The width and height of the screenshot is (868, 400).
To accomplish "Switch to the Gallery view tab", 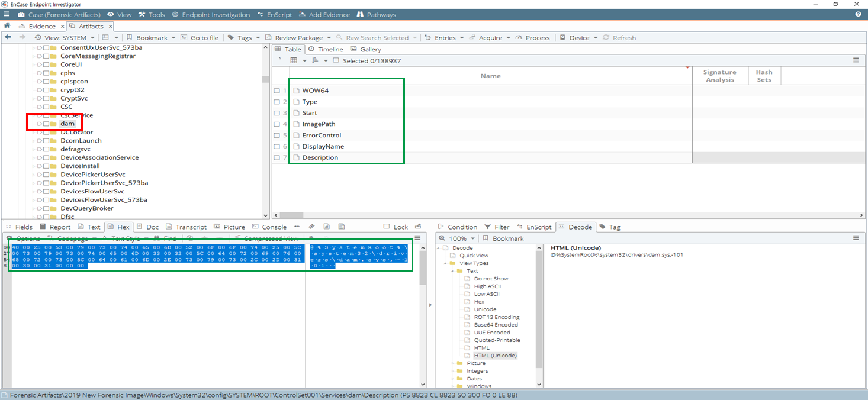I will (x=365, y=49).
